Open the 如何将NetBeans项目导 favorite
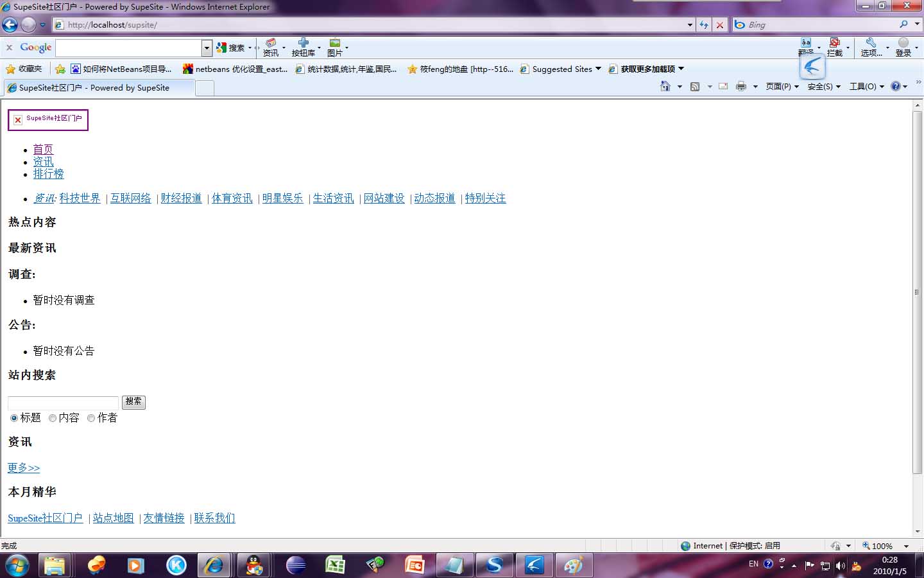Image resolution: width=924 pixels, height=578 pixels. pos(121,69)
